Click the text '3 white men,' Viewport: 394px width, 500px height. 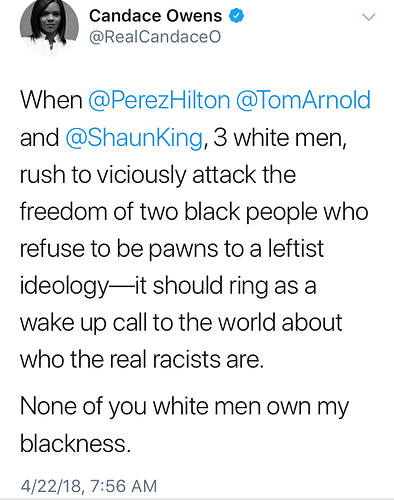click(280, 138)
